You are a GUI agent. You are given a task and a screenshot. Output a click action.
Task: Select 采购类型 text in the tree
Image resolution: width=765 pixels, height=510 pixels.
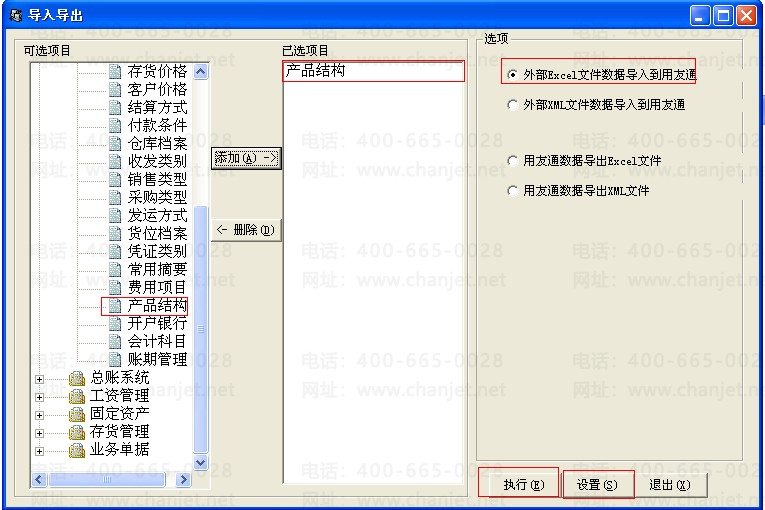point(157,198)
